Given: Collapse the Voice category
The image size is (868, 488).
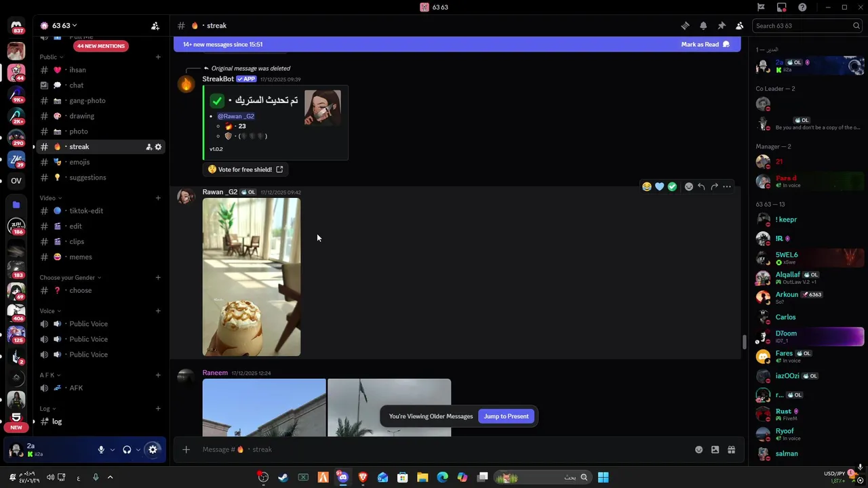Looking at the screenshot, I should pyautogui.click(x=50, y=311).
